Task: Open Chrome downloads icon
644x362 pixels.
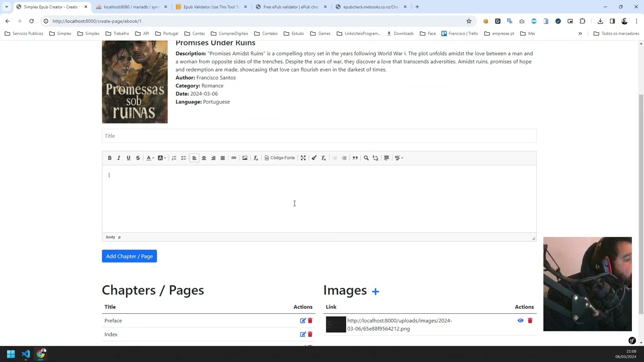Action: [600, 21]
